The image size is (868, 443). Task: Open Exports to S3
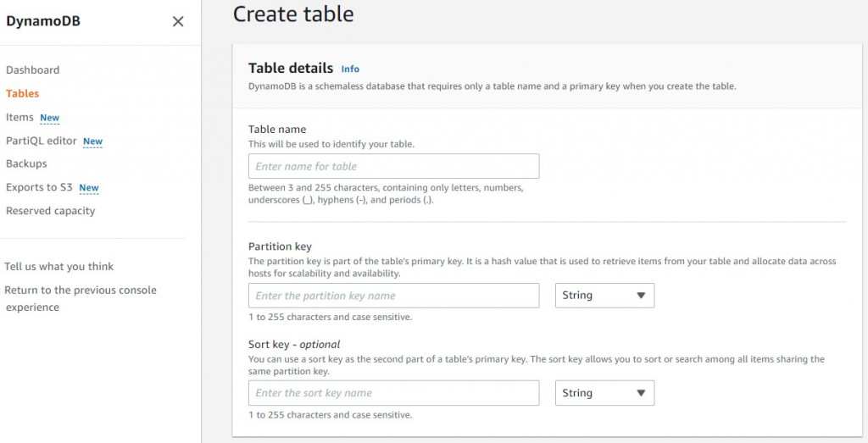[39, 187]
